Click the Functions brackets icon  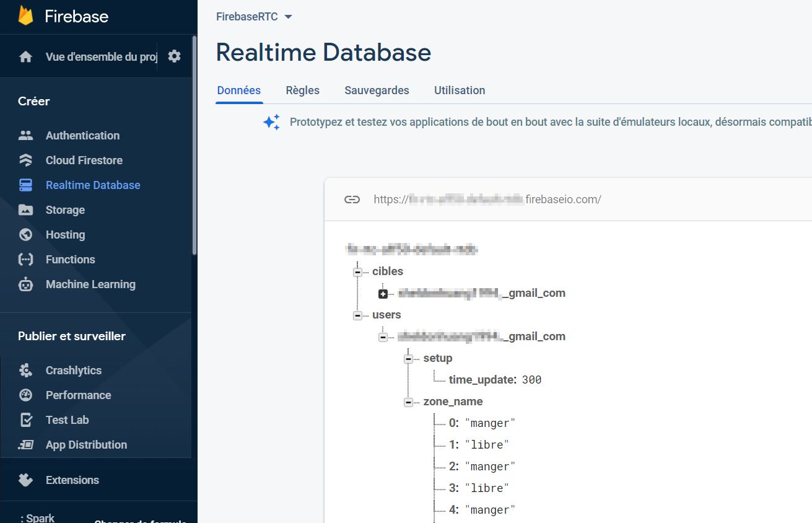pos(25,259)
